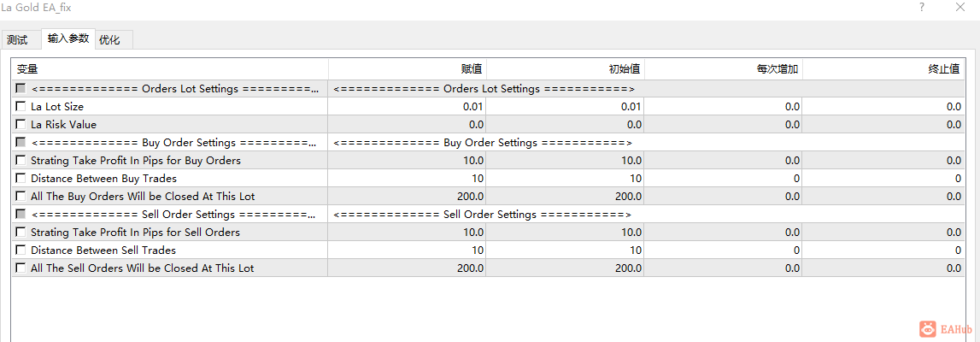The image size is (980, 342).
Task: Edit 赋值 of All Buy Orders Closed lot
Action: pyautogui.click(x=407, y=197)
